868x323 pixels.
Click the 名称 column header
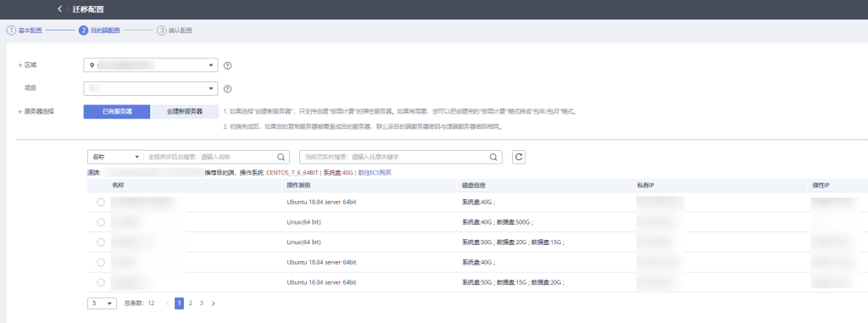pyautogui.click(x=117, y=186)
